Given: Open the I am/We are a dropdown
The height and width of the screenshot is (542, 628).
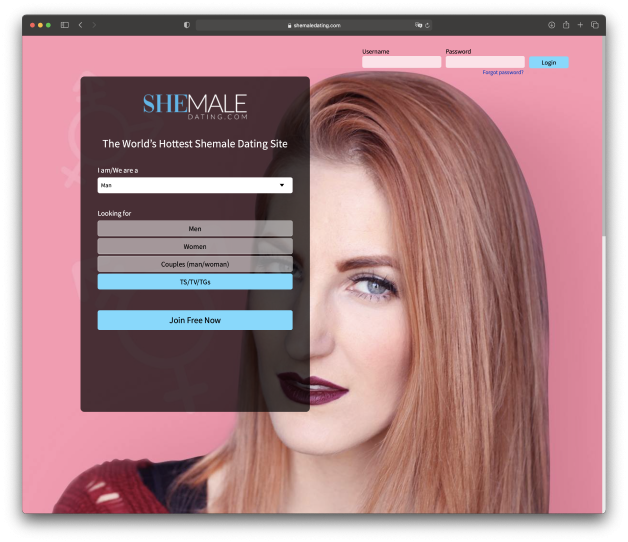Looking at the screenshot, I should click(x=195, y=185).
